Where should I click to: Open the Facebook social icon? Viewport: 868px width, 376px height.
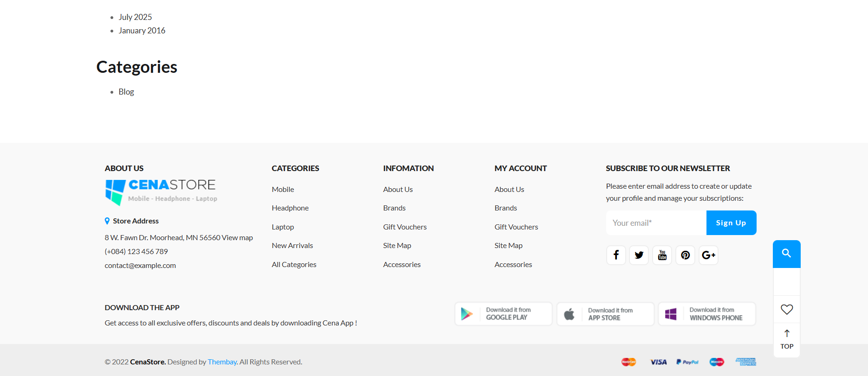(616, 255)
